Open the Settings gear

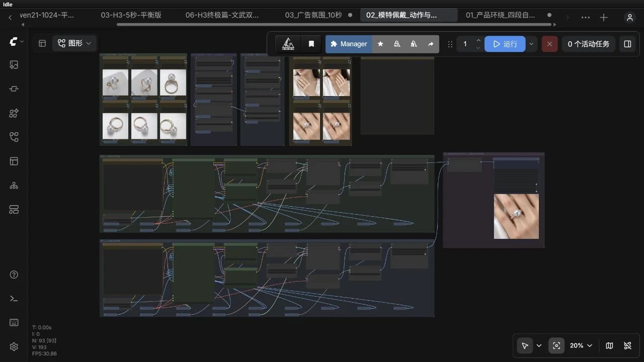14,347
